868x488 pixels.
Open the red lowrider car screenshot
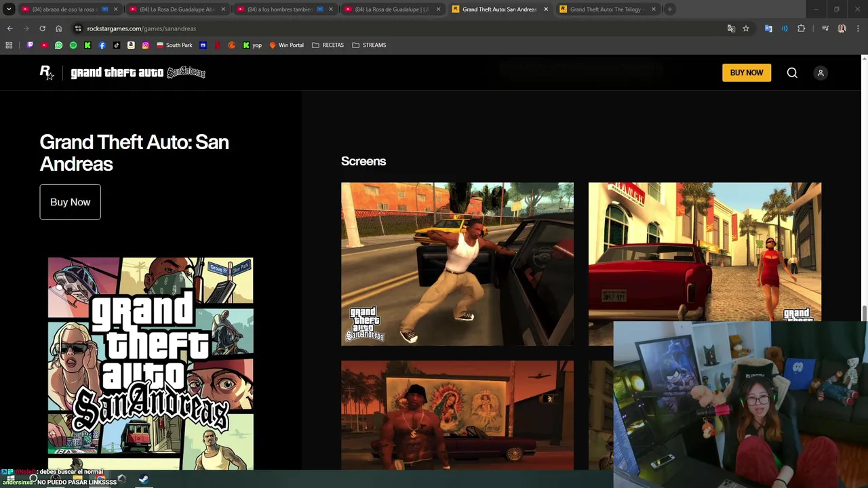(705, 251)
